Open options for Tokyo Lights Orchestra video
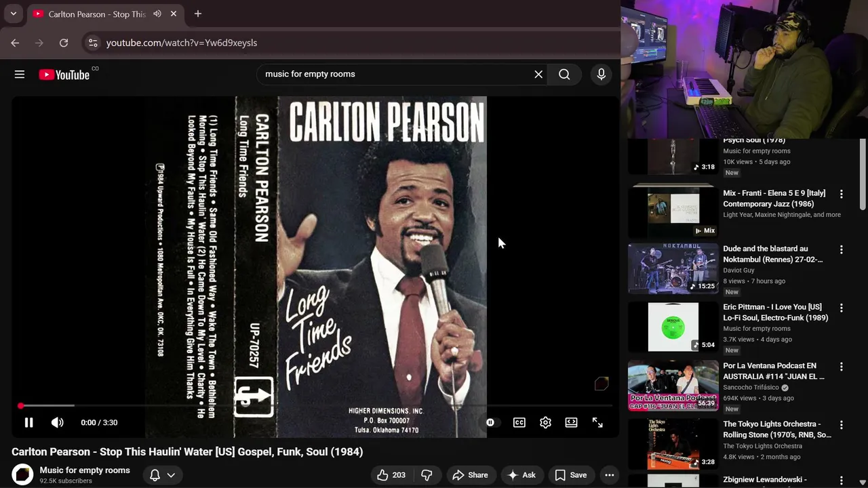 [842, 425]
